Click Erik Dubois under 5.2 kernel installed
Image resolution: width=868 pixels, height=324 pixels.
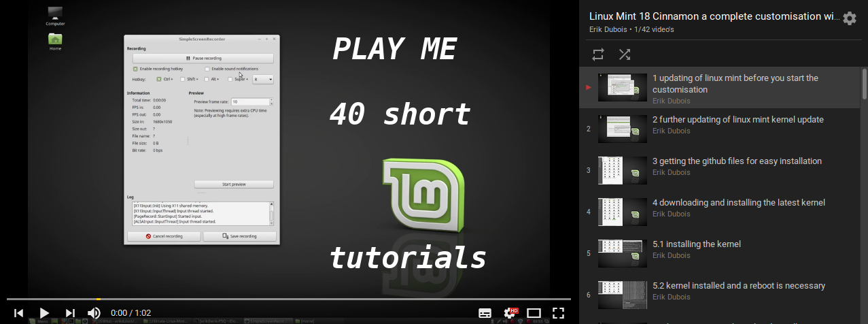pyautogui.click(x=671, y=297)
